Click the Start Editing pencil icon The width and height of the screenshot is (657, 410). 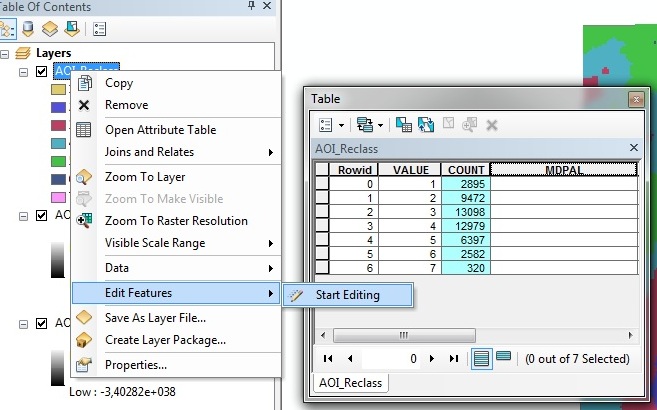[x=296, y=295]
